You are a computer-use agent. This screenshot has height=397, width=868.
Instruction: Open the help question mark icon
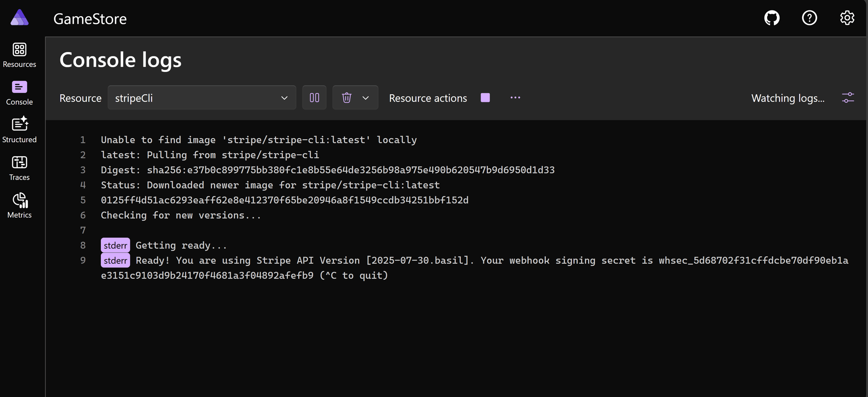click(x=809, y=18)
